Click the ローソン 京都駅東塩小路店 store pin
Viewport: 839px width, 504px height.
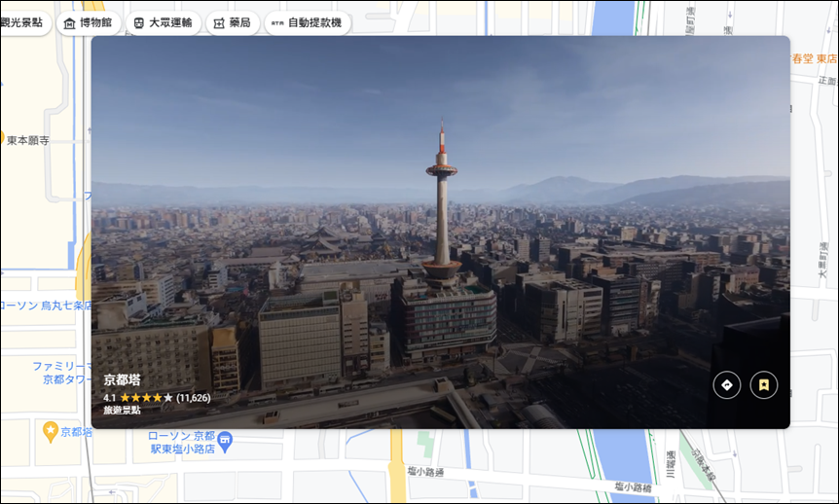tap(225, 442)
